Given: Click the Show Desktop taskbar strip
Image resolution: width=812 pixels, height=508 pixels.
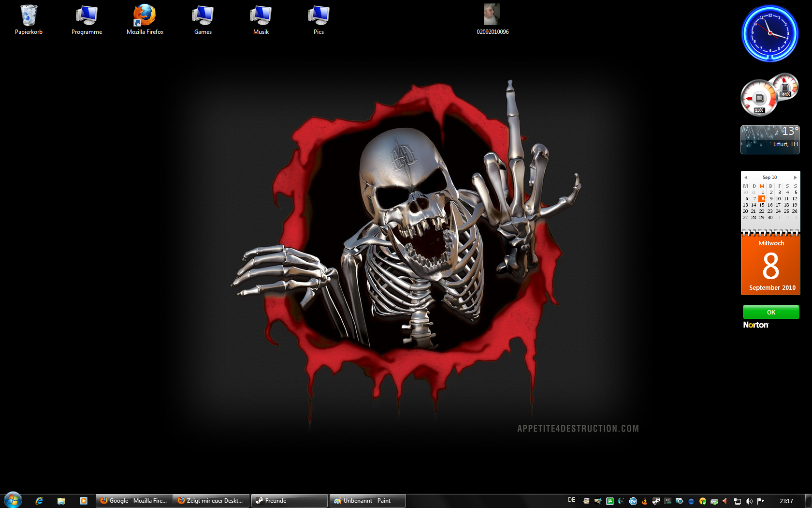Looking at the screenshot, I should pyautogui.click(x=808, y=501).
